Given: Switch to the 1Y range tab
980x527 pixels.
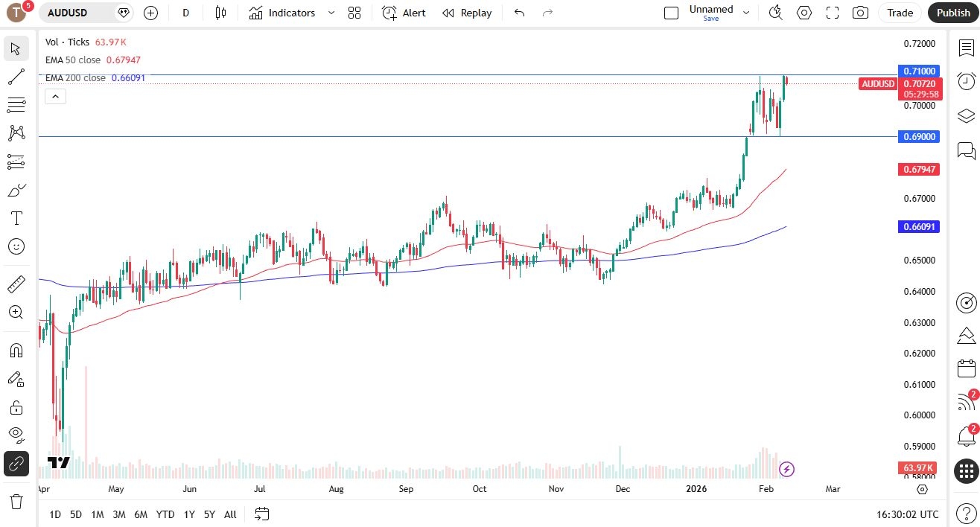Looking at the screenshot, I should (188, 514).
